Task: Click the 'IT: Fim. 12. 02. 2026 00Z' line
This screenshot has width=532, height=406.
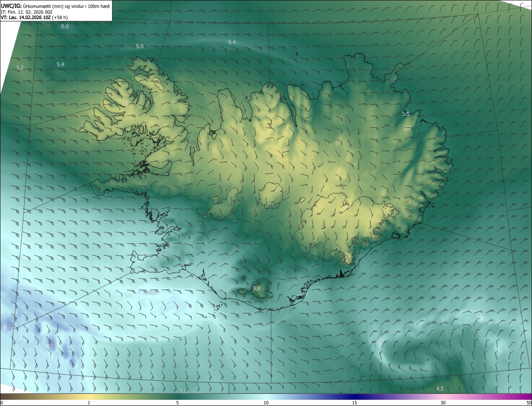Action: click(27, 12)
